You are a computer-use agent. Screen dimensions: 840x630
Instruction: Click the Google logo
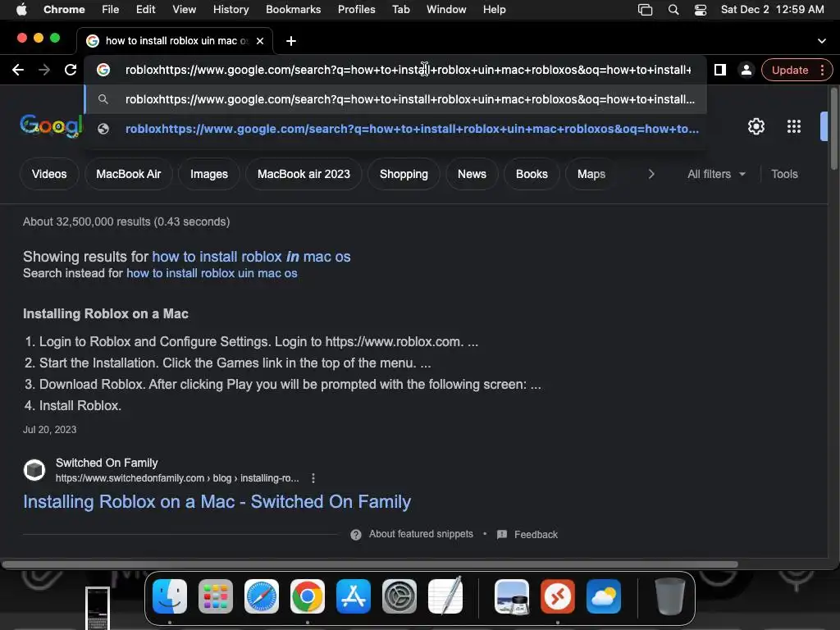[x=51, y=126]
